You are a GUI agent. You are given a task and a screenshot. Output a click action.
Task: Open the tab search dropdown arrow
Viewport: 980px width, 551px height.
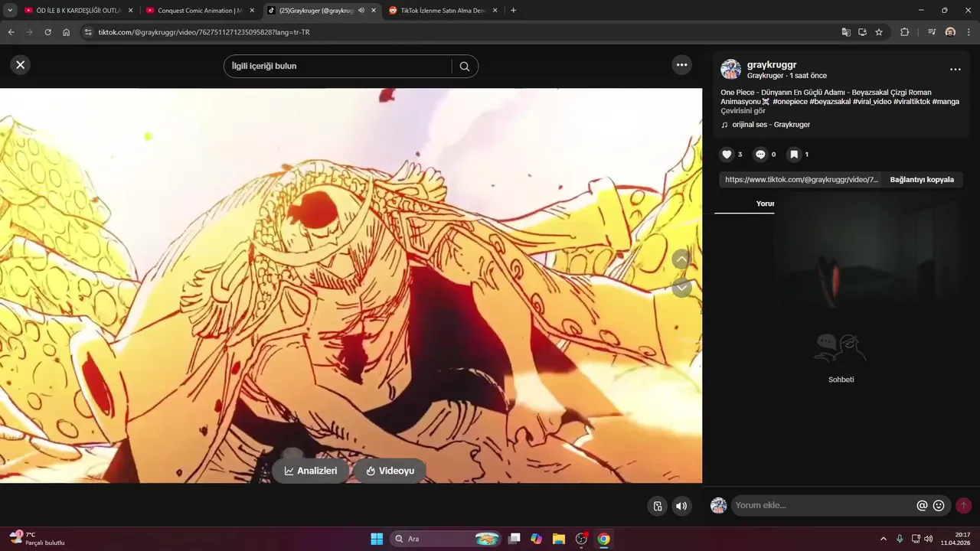click(10, 11)
